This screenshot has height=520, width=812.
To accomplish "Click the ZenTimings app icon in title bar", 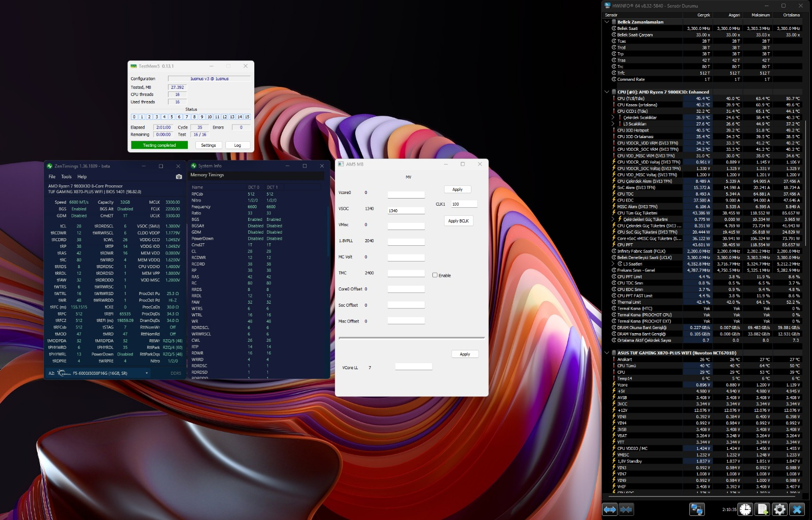I will coord(50,166).
